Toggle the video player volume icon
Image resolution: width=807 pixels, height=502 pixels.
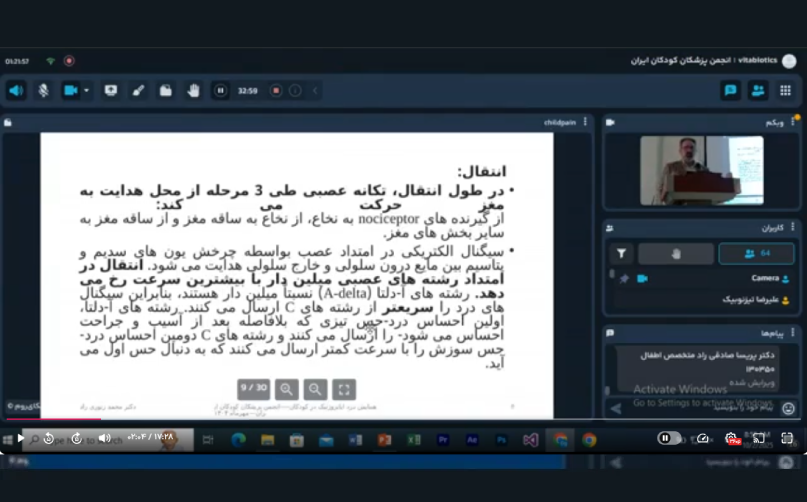104,438
